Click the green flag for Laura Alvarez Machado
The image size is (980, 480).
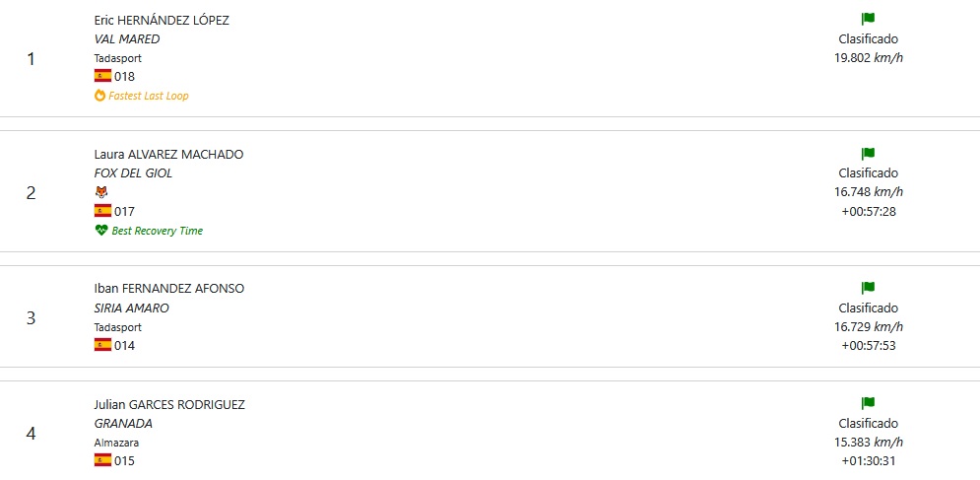point(868,154)
